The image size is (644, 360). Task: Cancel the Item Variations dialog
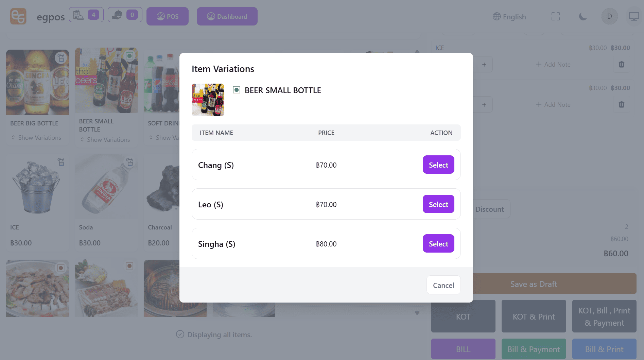[x=443, y=285]
